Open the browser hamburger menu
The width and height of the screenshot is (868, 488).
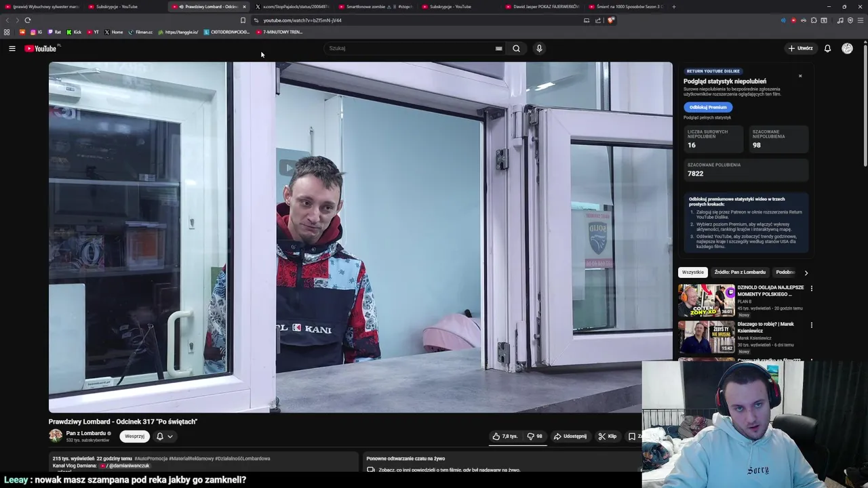[861, 20]
